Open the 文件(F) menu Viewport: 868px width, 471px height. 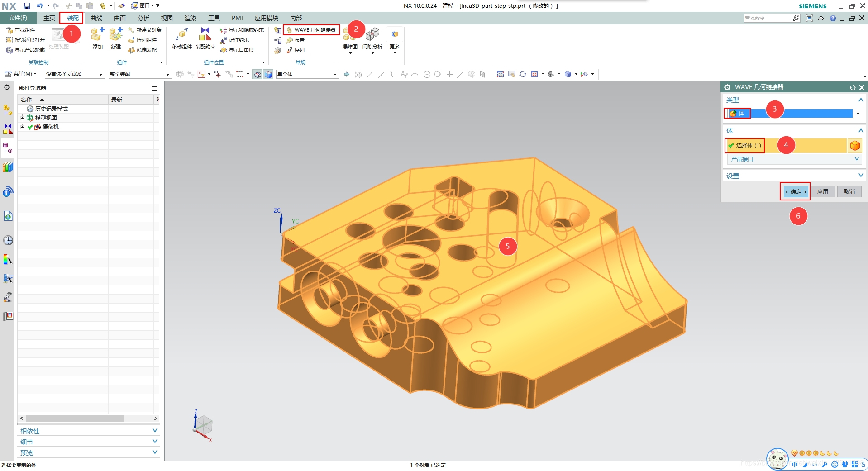[x=18, y=18]
